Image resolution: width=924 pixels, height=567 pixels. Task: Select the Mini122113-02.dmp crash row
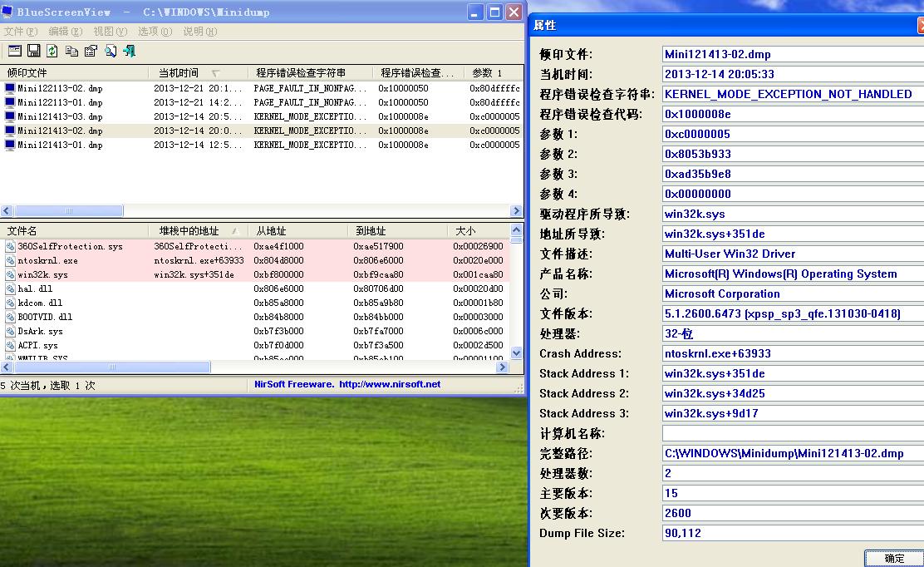point(262,88)
